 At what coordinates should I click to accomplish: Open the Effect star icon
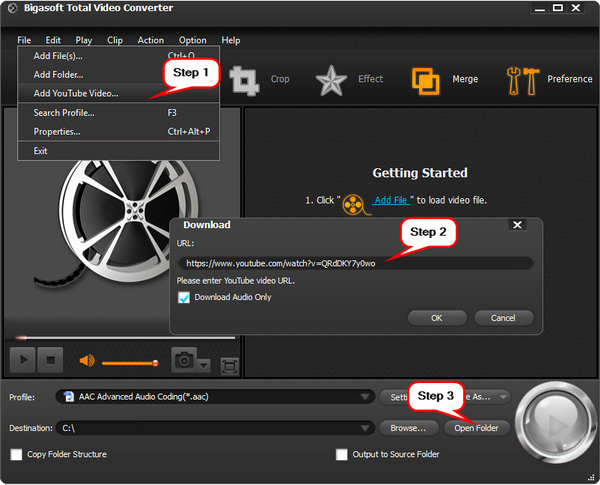pyautogui.click(x=331, y=80)
